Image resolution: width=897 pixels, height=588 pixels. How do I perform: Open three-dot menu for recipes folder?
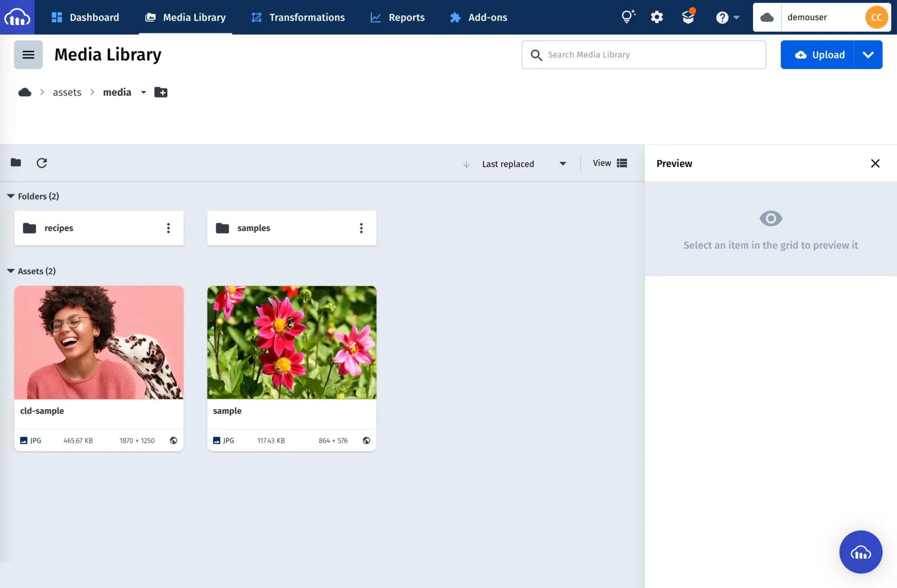(x=168, y=228)
